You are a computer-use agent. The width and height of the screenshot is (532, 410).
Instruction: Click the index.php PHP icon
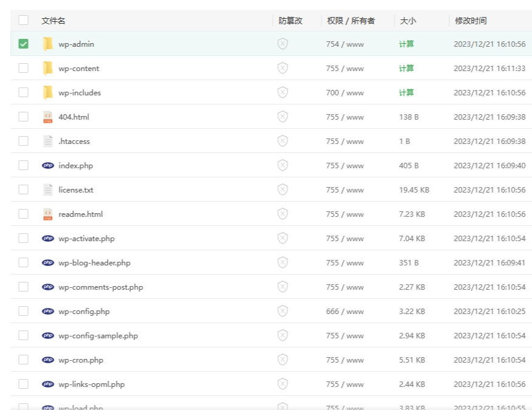pyautogui.click(x=48, y=165)
